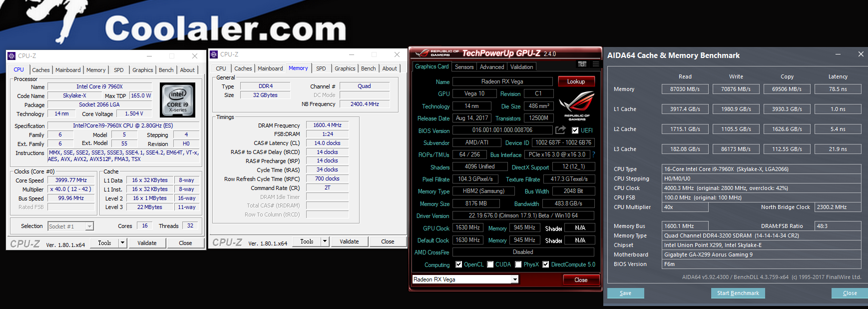
Task: Open Mainboard tab in CPU-Z Processor window
Action: pos(68,70)
